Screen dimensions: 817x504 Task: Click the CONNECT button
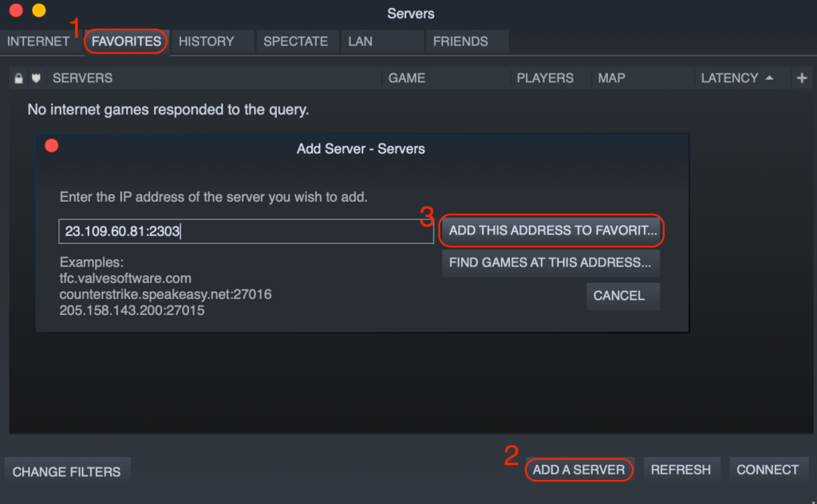(768, 469)
